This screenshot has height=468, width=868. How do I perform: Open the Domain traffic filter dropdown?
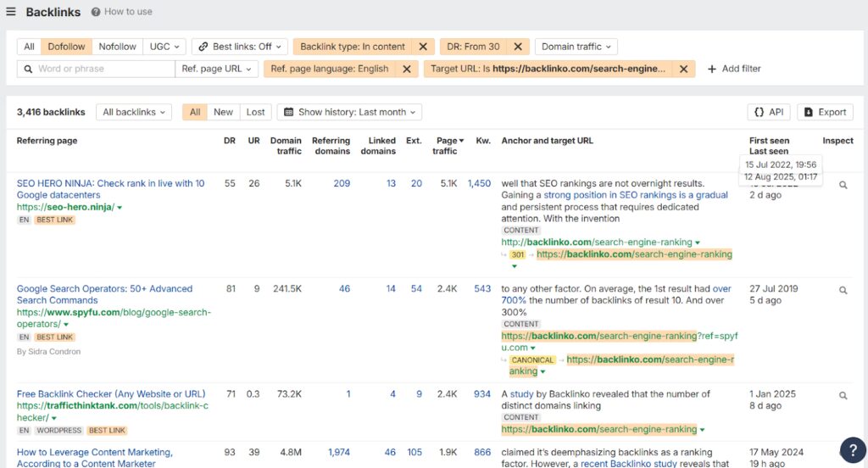click(576, 47)
